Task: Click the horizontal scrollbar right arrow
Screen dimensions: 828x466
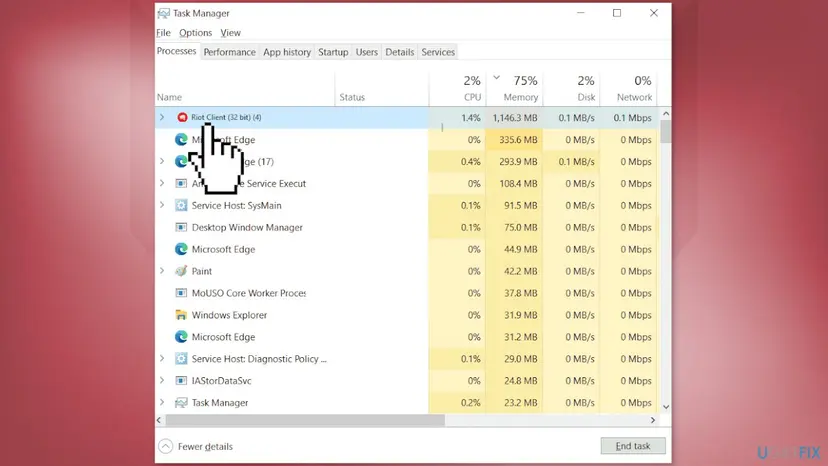Action: (653, 420)
